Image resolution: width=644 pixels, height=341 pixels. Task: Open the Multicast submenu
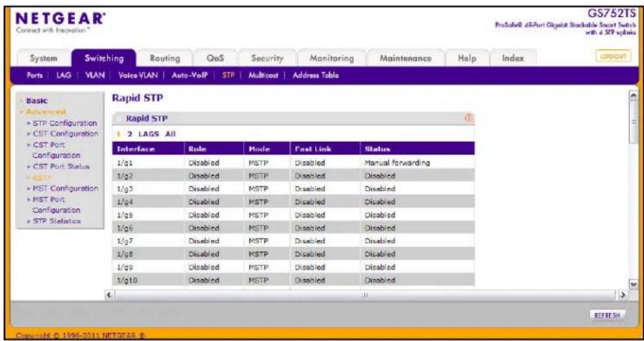(x=263, y=75)
